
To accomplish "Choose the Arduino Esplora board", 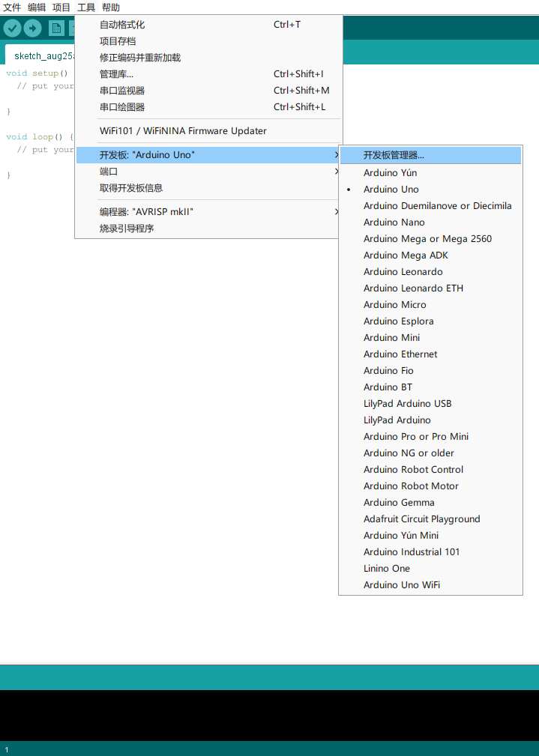I will [x=430, y=321].
